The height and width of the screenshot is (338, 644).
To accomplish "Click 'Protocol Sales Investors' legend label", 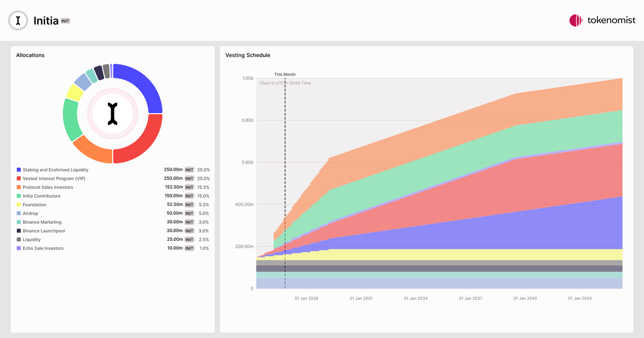I will [48, 187].
